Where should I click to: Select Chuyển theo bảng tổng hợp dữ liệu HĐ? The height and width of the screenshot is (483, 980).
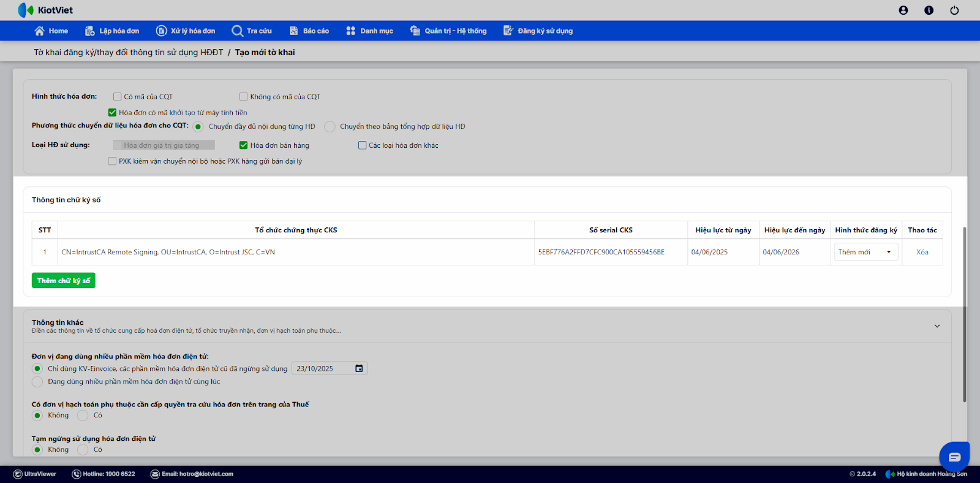(330, 127)
